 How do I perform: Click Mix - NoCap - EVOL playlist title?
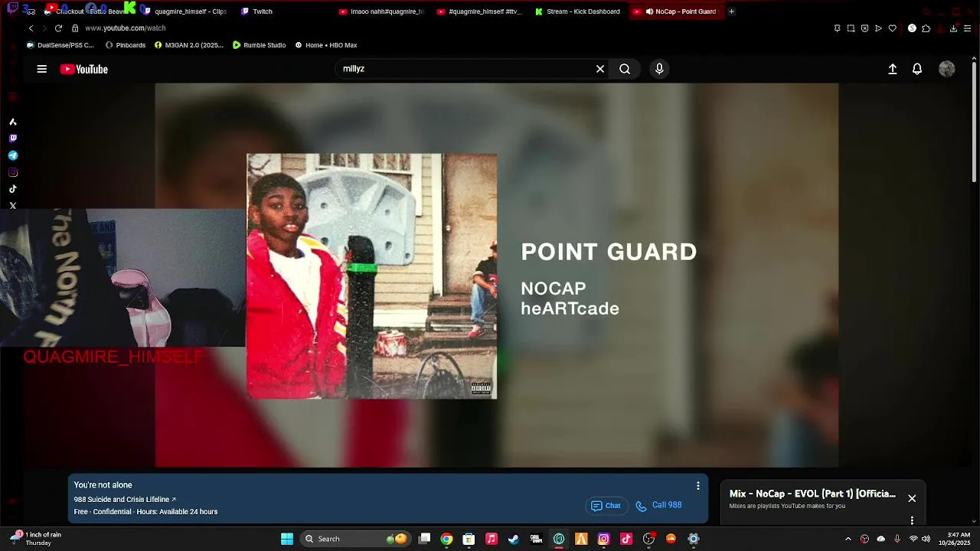pos(812,494)
